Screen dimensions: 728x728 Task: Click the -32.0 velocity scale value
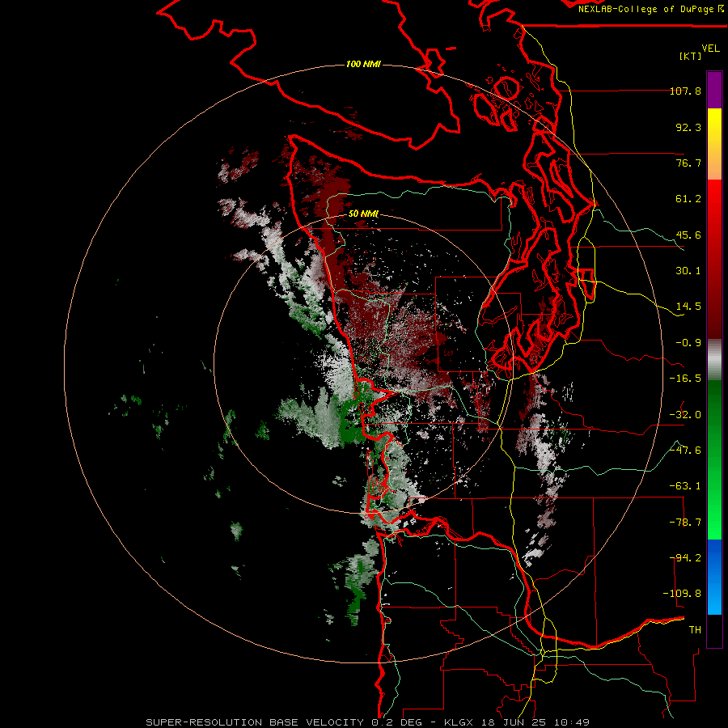pos(685,415)
